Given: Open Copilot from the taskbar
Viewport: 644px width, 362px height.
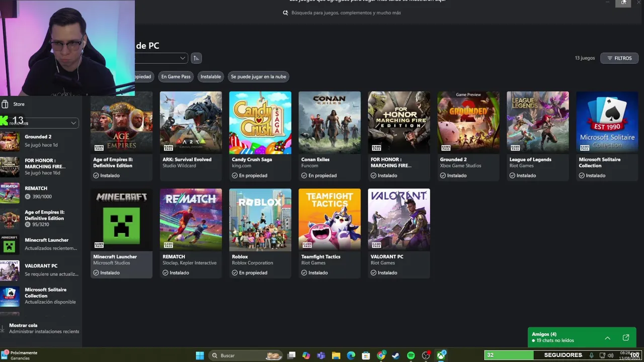Looking at the screenshot, I should (x=306, y=355).
